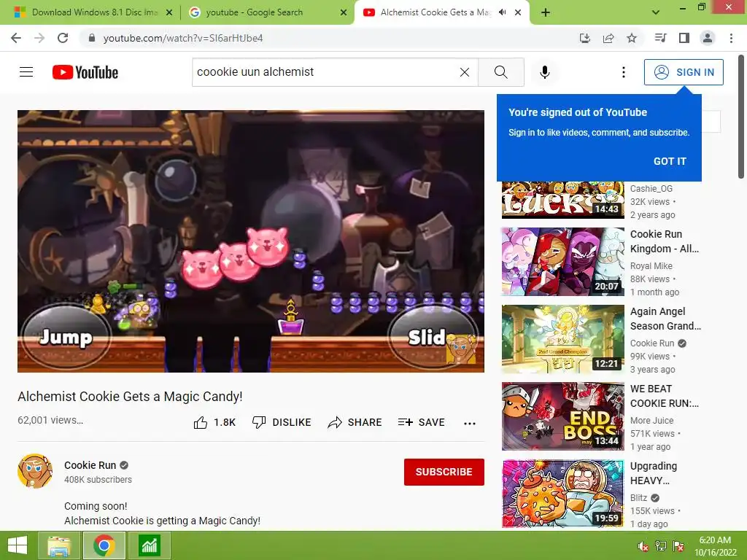Click muted volume icon in system tray

pos(643,546)
